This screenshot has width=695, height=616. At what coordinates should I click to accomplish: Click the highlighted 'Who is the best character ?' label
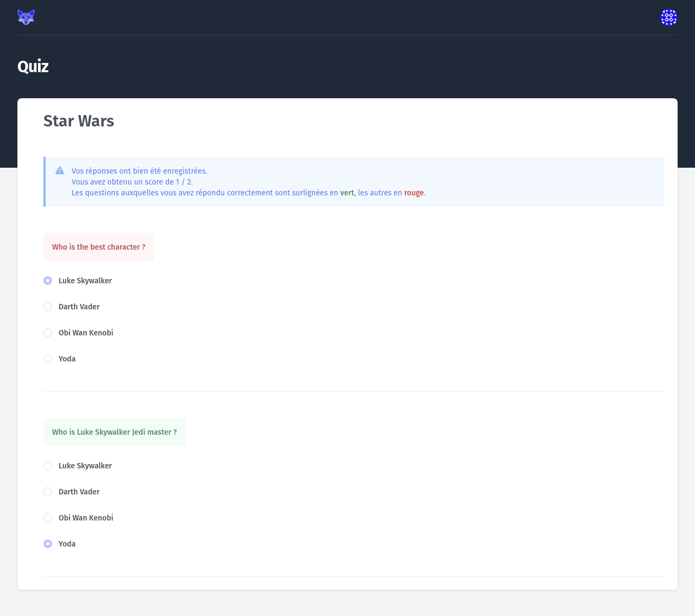(98, 247)
